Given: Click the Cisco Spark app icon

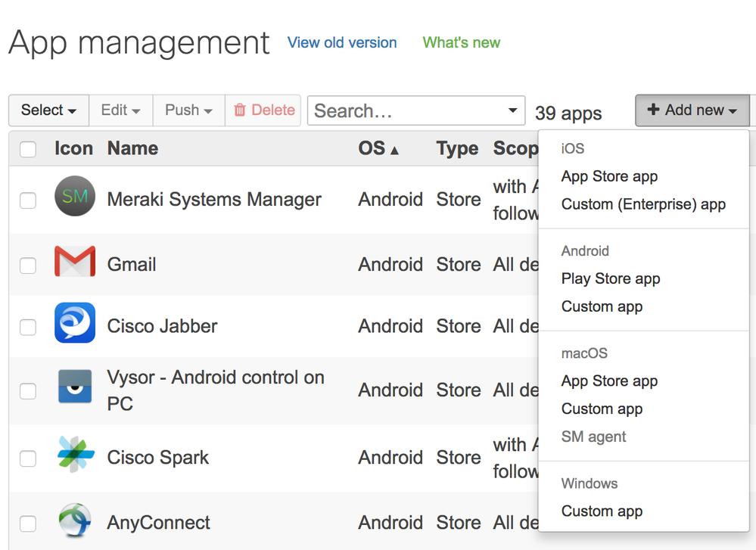Looking at the screenshot, I should [75, 454].
